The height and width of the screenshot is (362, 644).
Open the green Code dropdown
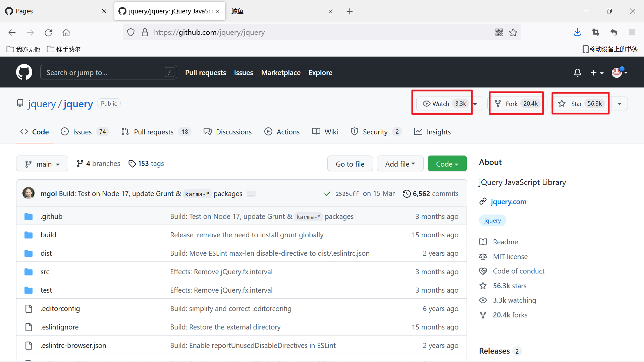click(x=447, y=164)
